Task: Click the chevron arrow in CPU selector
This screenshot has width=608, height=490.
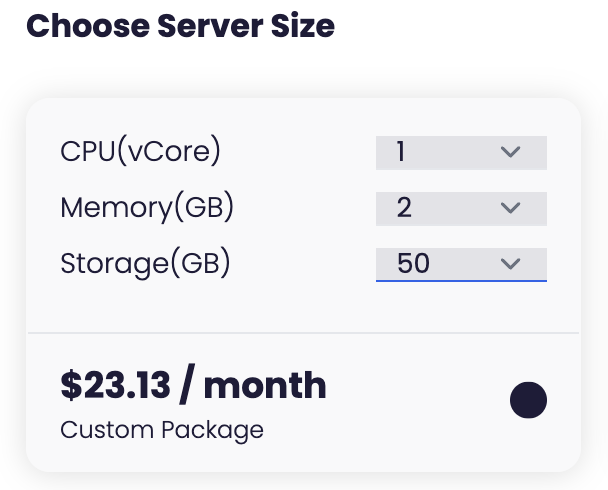Action: (510, 153)
